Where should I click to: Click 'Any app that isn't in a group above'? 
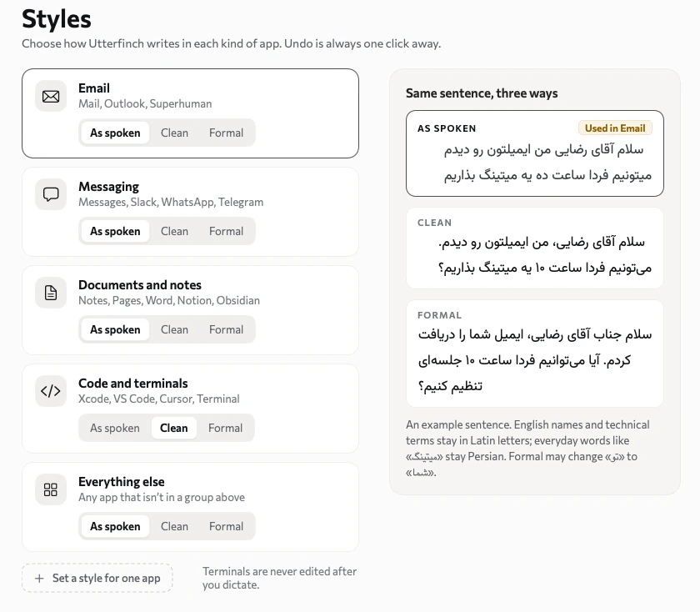162,497
